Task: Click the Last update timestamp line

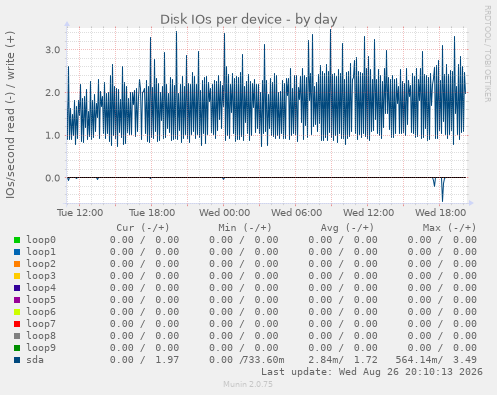Action: click(x=372, y=372)
